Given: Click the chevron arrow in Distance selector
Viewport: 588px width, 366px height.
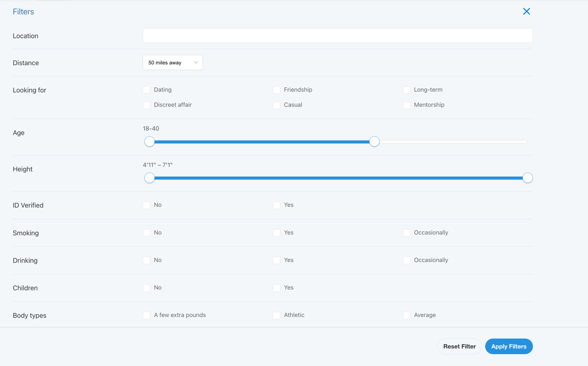Looking at the screenshot, I should pos(196,62).
